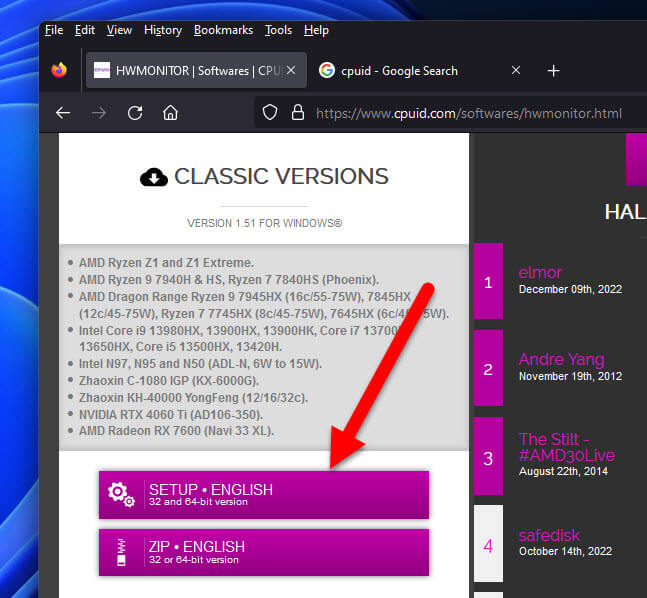
Task: Switch to the HWMONITOR tab
Action: point(196,71)
